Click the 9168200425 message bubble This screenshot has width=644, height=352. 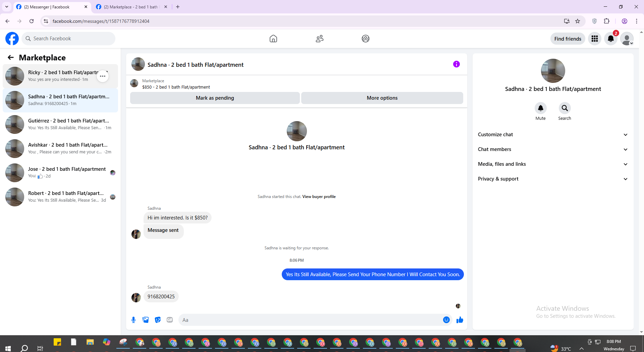tap(161, 297)
